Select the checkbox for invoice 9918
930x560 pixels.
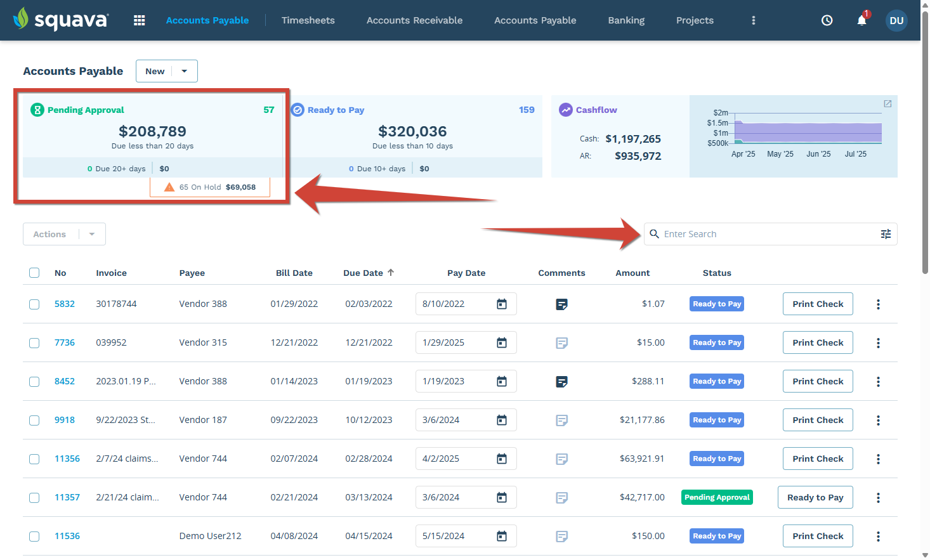pos(34,420)
